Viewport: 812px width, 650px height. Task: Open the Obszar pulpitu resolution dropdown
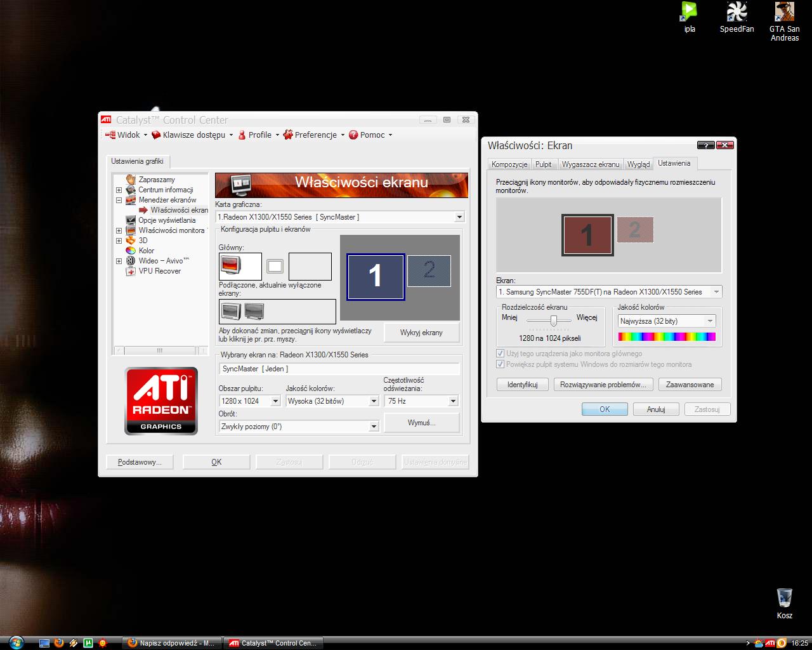click(x=249, y=401)
